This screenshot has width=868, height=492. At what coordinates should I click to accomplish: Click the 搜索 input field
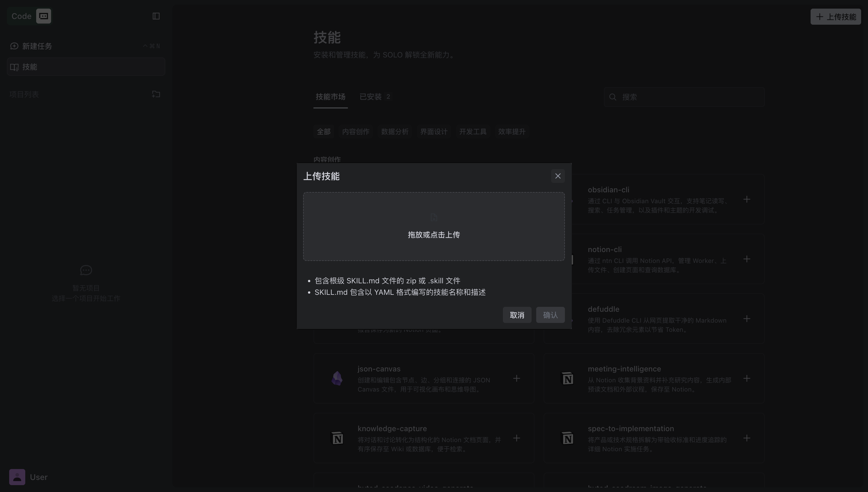684,97
